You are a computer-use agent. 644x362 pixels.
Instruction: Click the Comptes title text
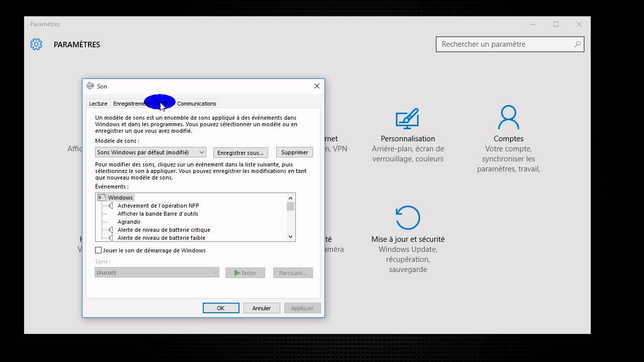509,139
